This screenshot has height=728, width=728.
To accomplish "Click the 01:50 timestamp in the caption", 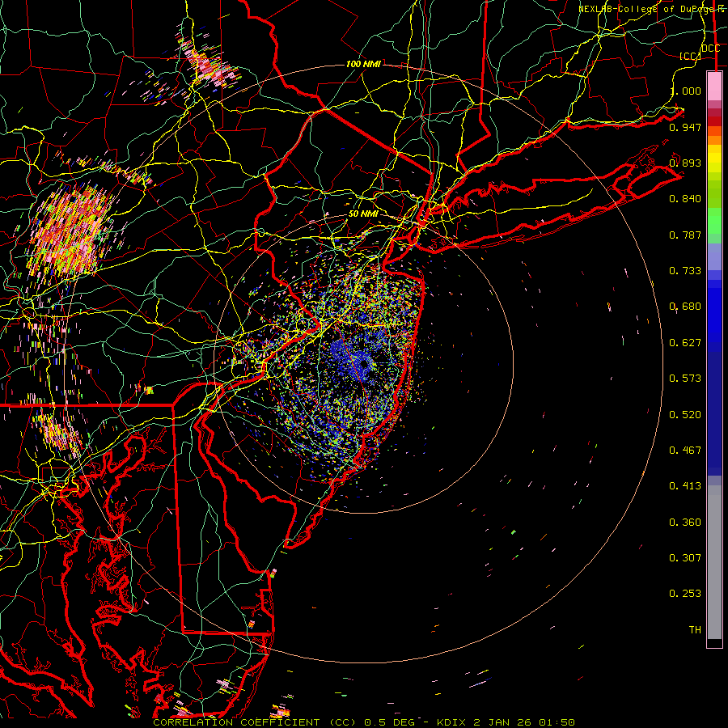I will tap(557, 722).
